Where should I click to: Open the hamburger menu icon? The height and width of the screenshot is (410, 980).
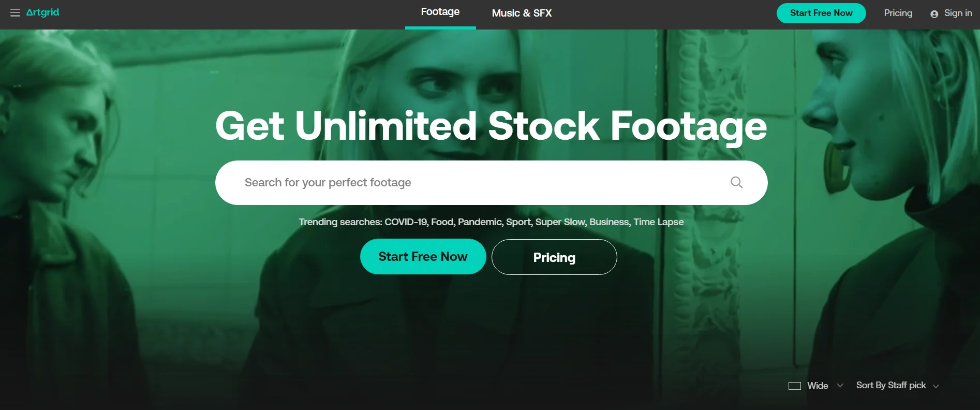point(15,13)
